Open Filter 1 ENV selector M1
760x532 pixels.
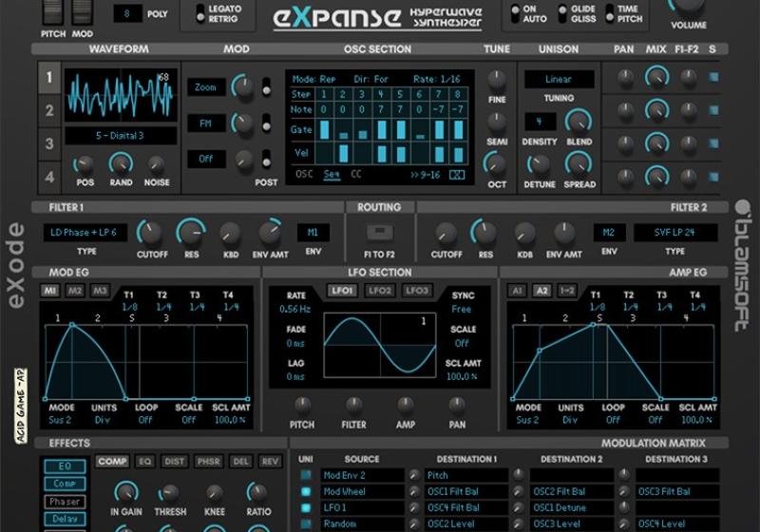[313, 233]
